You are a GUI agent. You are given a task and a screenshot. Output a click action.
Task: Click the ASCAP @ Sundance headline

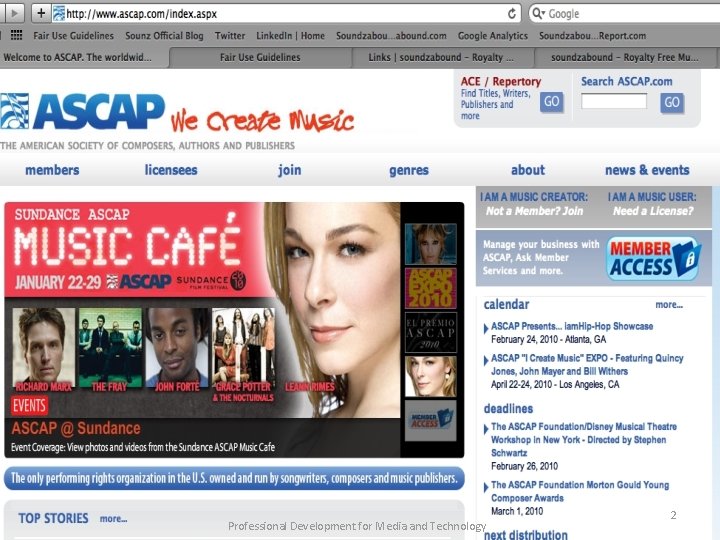coord(76,428)
